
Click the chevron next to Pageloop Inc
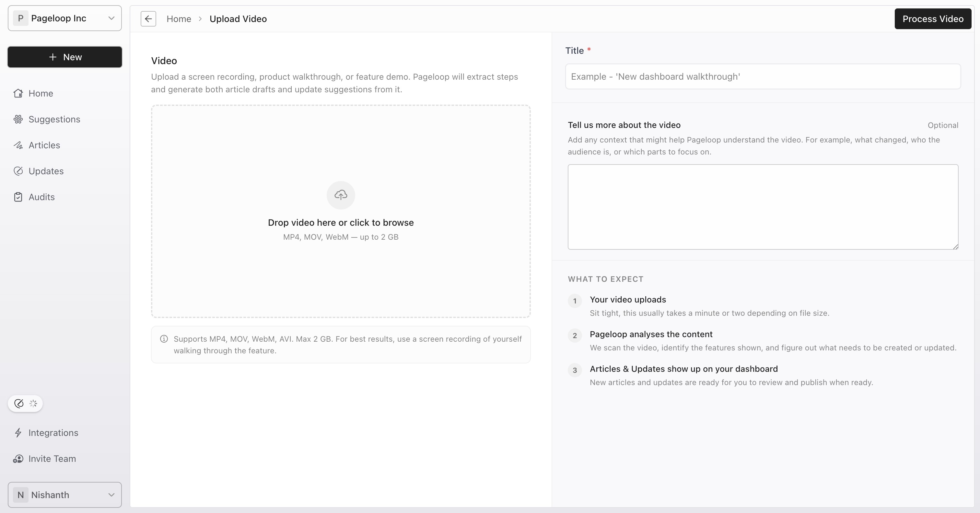pos(111,18)
